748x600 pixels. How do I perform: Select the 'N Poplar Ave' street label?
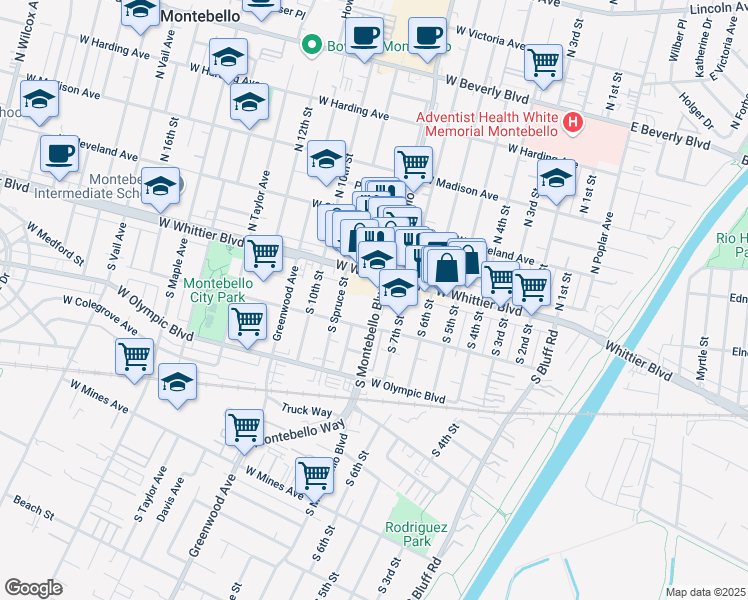602,243
